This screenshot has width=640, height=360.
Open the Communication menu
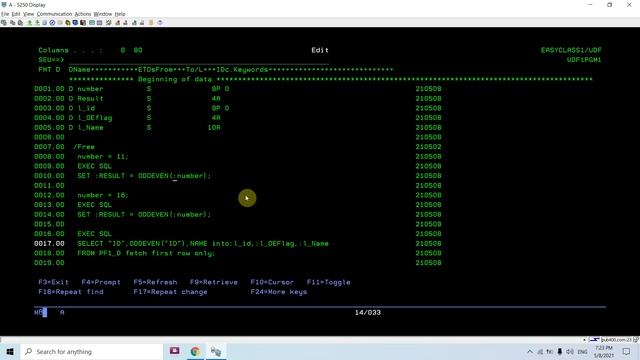click(54, 14)
